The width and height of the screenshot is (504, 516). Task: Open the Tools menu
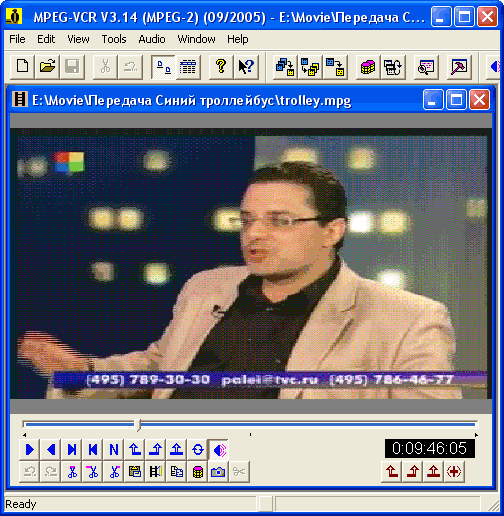click(x=114, y=39)
